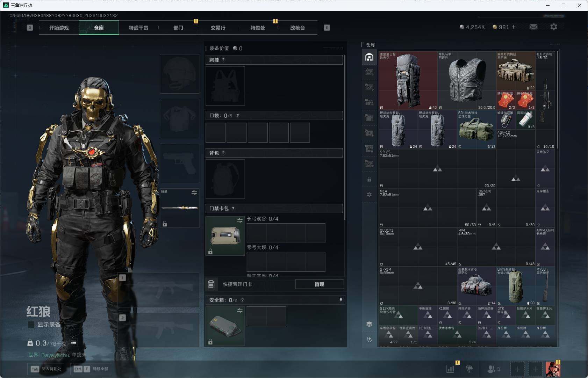Switch to the 特战干员 tab

point(138,28)
